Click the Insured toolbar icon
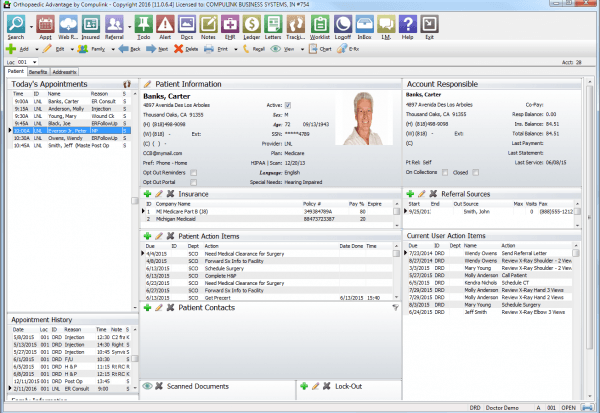Viewport: 600px width, 413px height. pos(93,25)
